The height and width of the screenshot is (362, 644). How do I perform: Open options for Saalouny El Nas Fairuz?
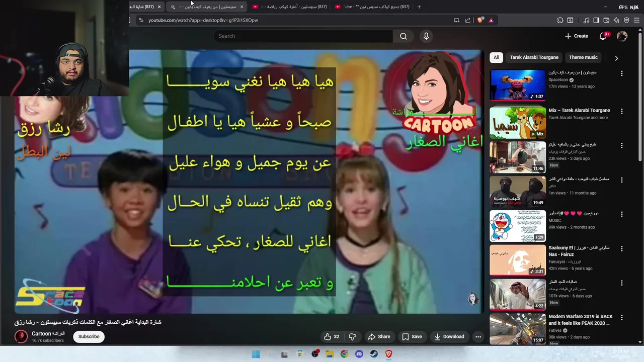[x=621, y=248]
